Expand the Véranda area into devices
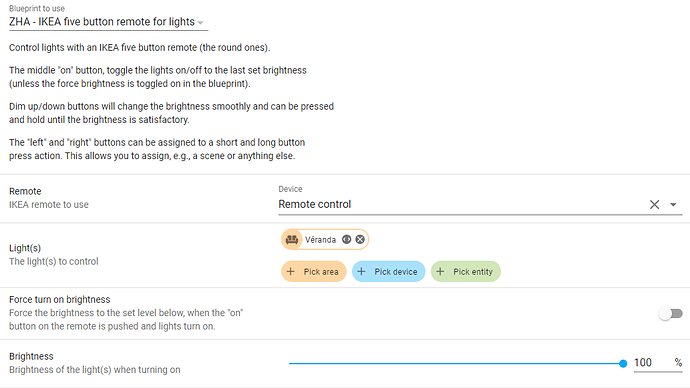Image resolution: width=690 pixels, height=388 pixels. pos(347,239)
